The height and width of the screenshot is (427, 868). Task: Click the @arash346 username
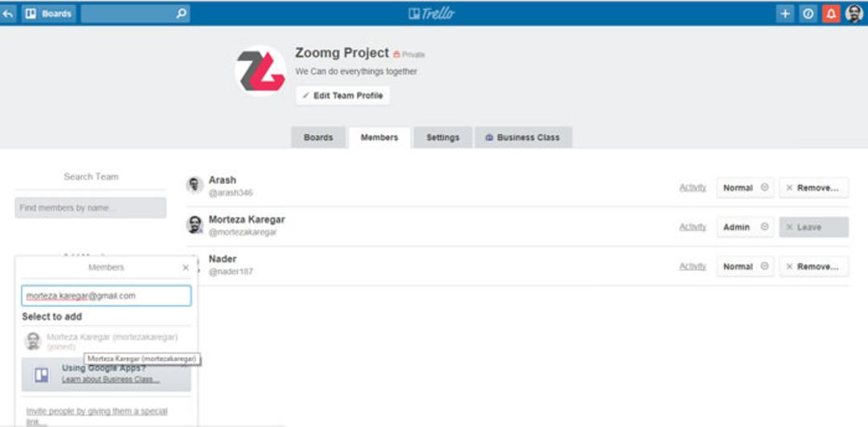231,193
